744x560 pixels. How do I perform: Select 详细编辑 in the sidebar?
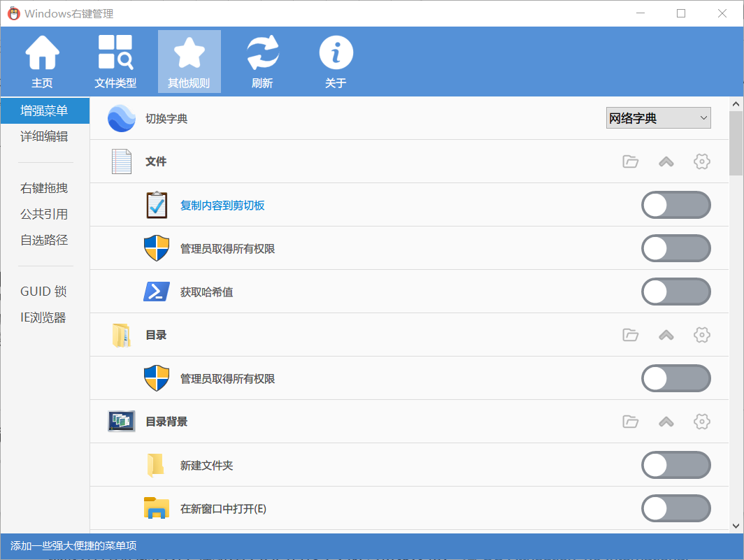[x=44, y=136]
